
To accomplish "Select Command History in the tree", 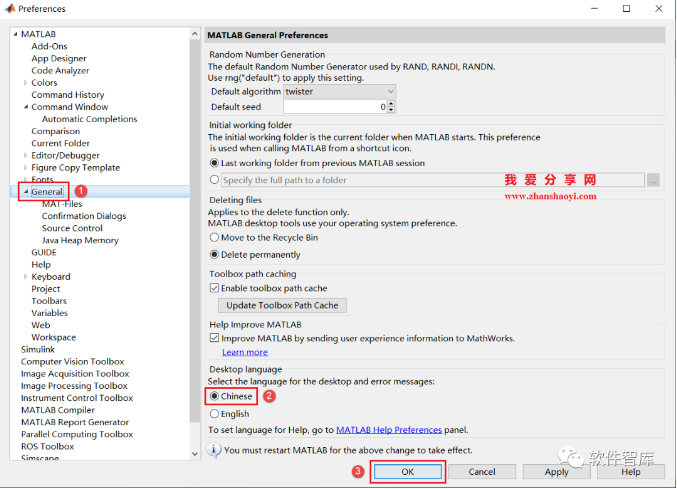I will (68, 95).
